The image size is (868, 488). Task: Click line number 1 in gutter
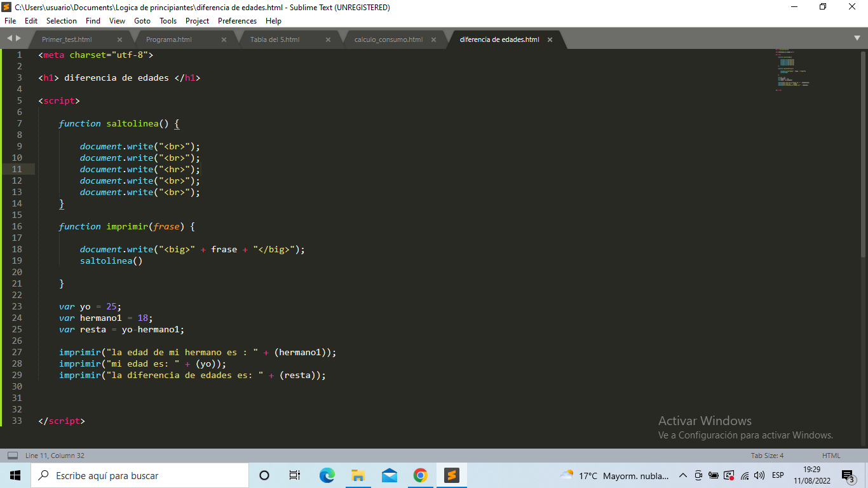19,55
